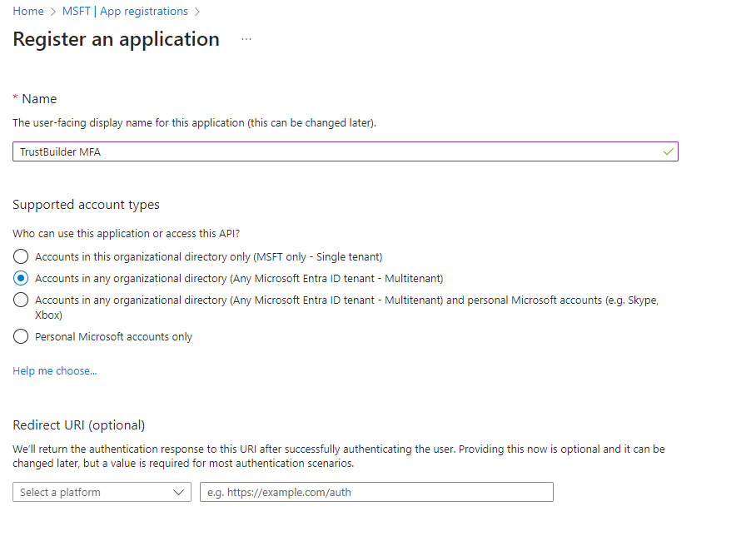Click the Supported account types heading

[x=86, y=205]
